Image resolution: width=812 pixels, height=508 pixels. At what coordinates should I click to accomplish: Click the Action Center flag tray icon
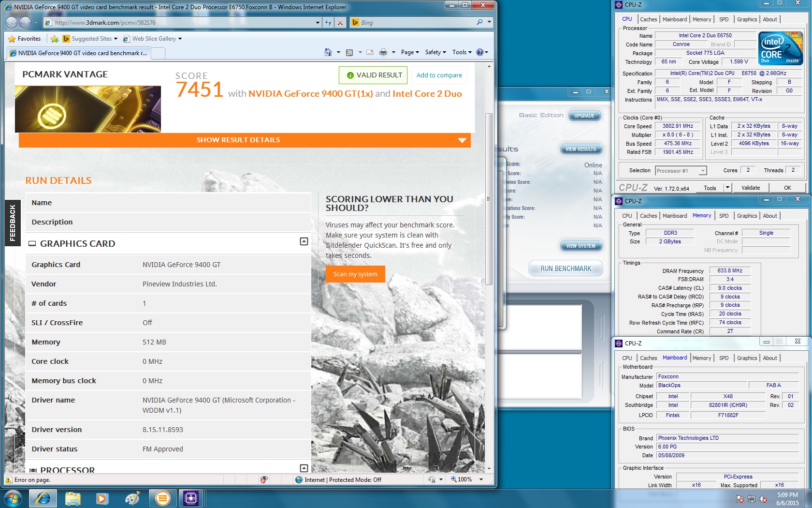(x=739, y=499)
